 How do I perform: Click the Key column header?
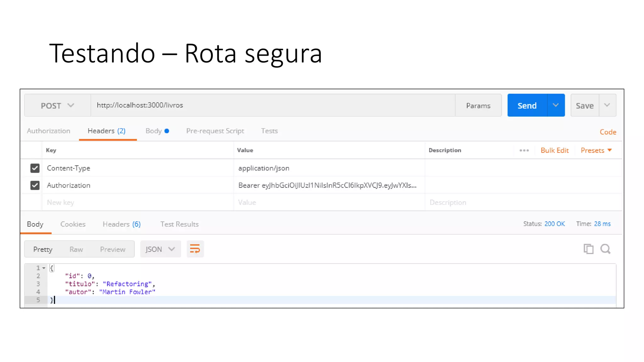coord(51,150)
